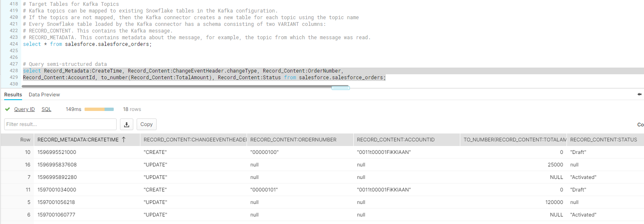Select the Results tab
This screenshot has height=224, width=644.
[13, 95]
